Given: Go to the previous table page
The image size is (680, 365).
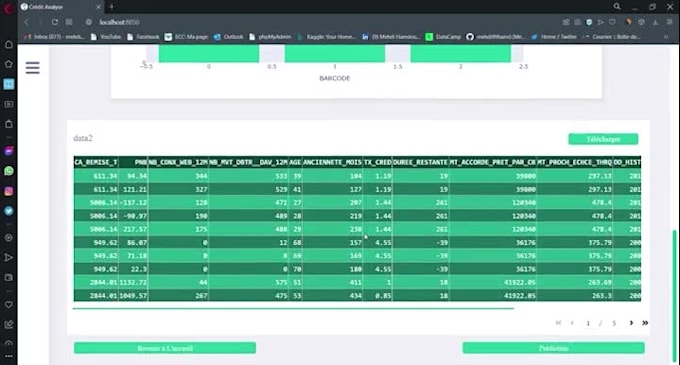Looking at the screenshot, I should [572, 323].
